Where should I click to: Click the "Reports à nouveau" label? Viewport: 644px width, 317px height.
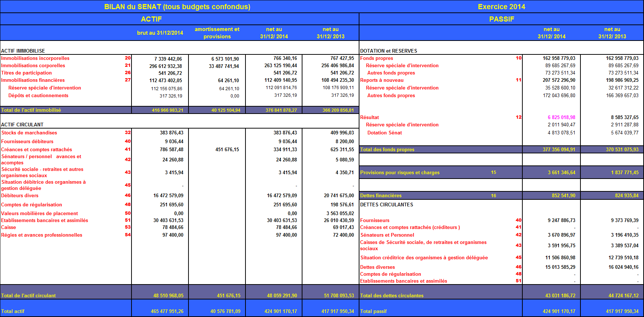tap(382, 80)
